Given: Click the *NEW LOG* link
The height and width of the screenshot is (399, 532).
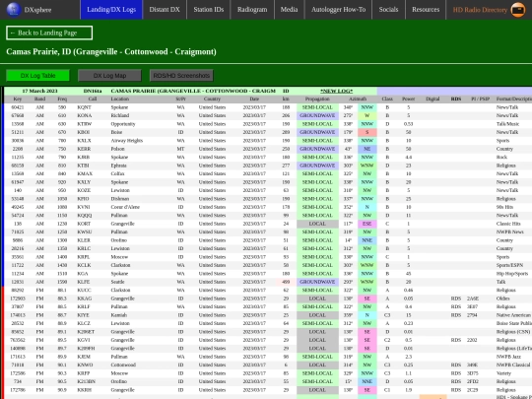Looking at the screenshot, I should pos(336,91).
